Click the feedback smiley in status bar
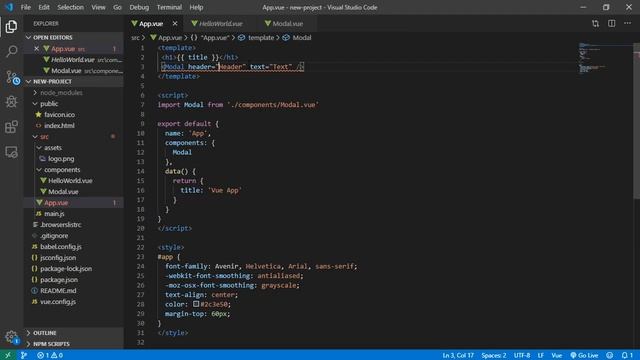This screenshot has width=640, height=360. tap(609, 356)
